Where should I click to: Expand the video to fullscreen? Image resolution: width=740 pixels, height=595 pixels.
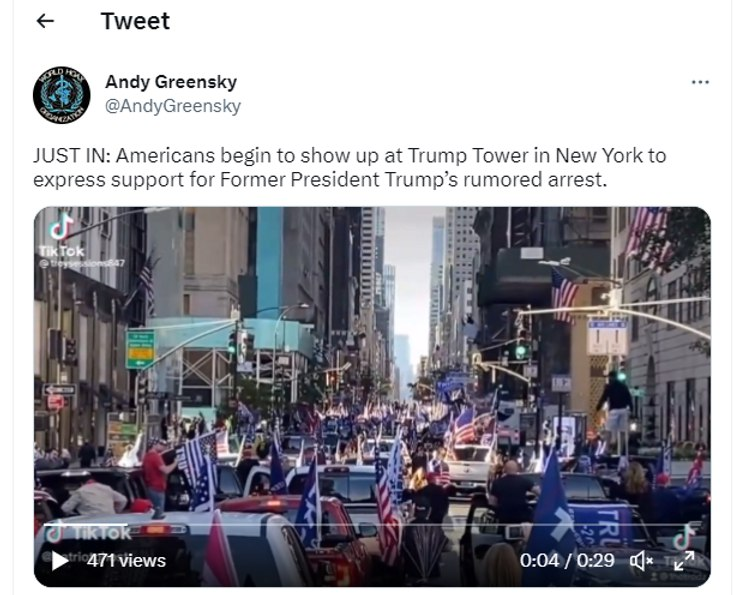click(x=684, y=561)
